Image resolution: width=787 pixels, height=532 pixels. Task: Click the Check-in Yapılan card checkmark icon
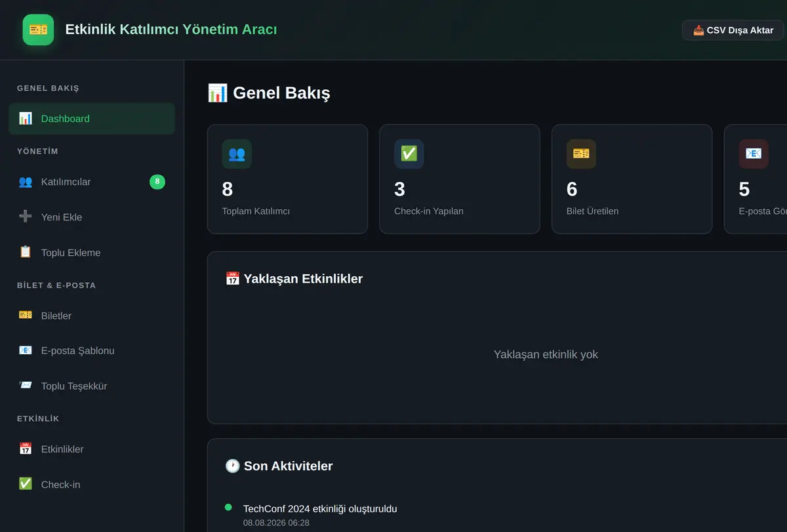[x=409, y=153]
